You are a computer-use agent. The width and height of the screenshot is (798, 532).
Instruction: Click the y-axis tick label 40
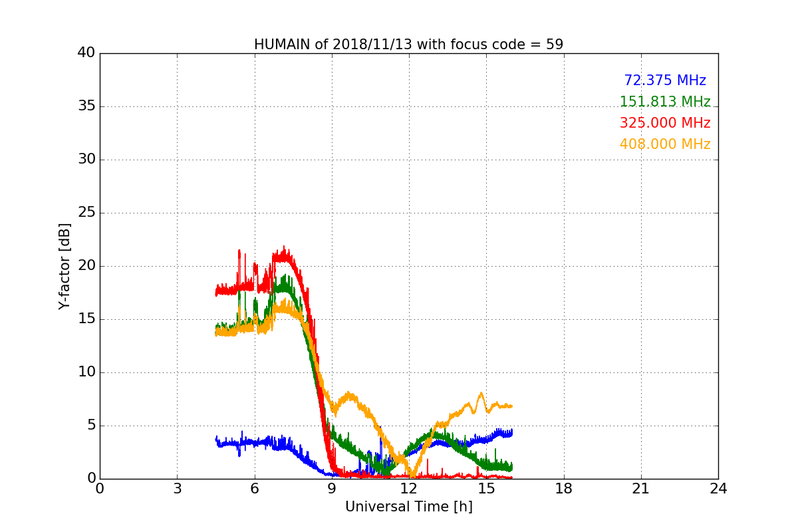coord(86,53)
